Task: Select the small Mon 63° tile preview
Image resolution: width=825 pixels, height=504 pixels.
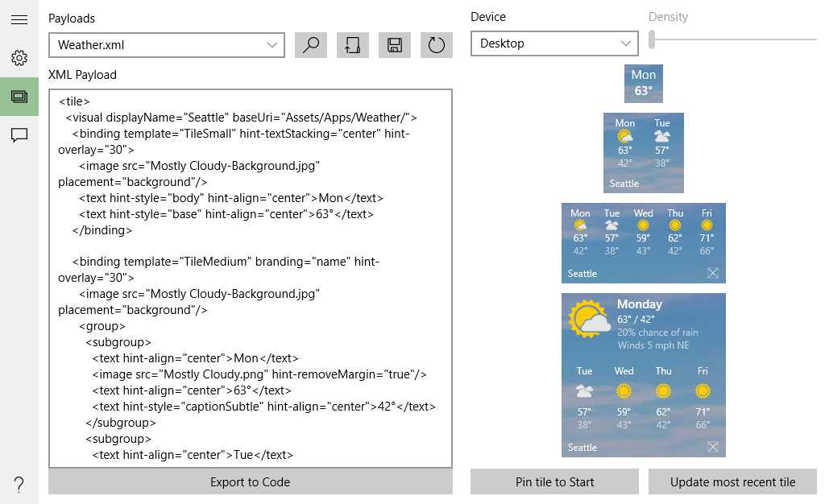Action: point(644,84)
